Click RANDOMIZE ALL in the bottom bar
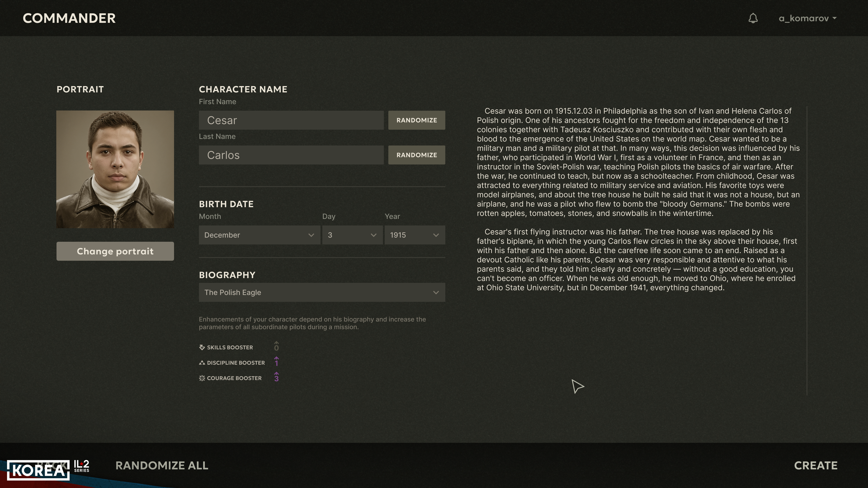Image resolution: width=868 pixels, height=488 pixels. (162, 465)
